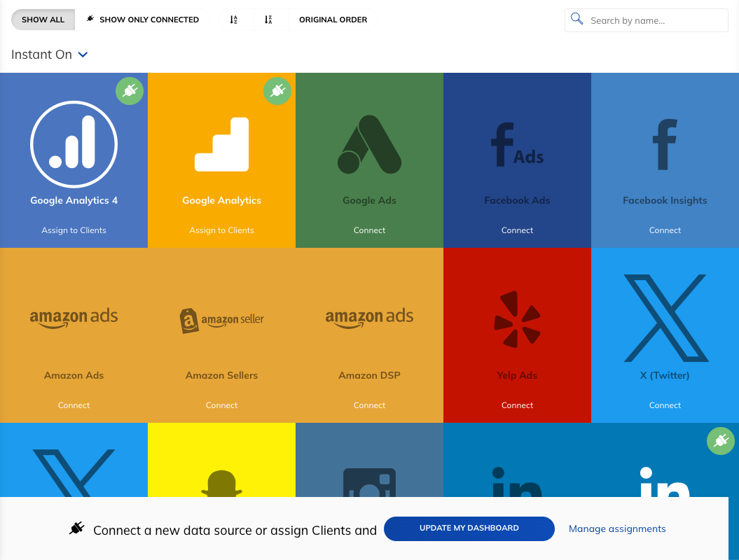Click the Facebook Insights f logo

coord(665,144)
